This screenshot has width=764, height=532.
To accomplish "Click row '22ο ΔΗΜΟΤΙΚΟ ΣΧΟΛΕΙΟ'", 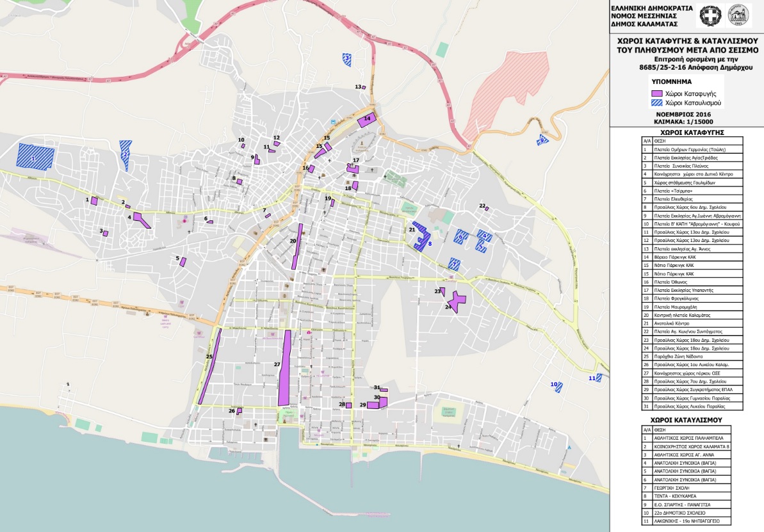I will pyautogui.click(x=686, y=513).
